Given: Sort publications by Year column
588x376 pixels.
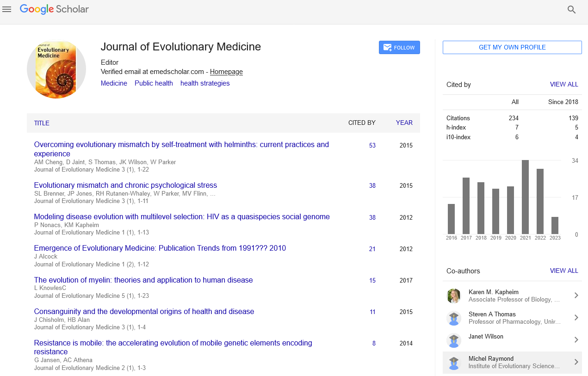Looking at the screenshot, I should point(404,123).
